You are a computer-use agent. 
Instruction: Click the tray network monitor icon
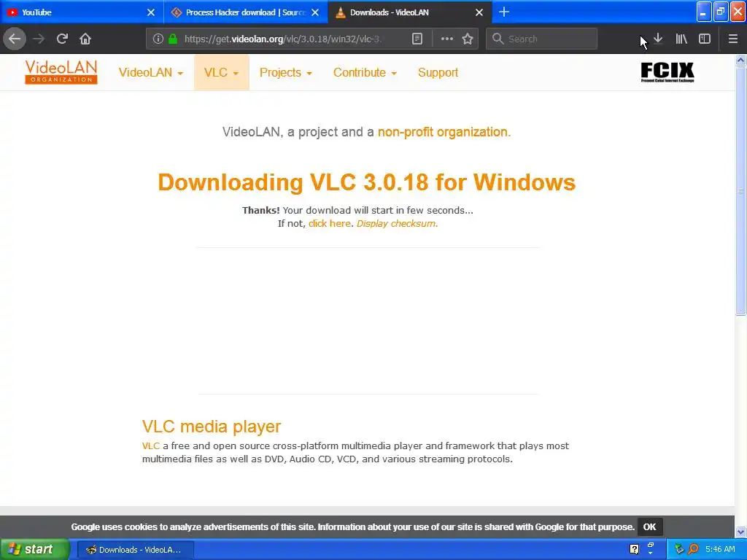point(679,549)
